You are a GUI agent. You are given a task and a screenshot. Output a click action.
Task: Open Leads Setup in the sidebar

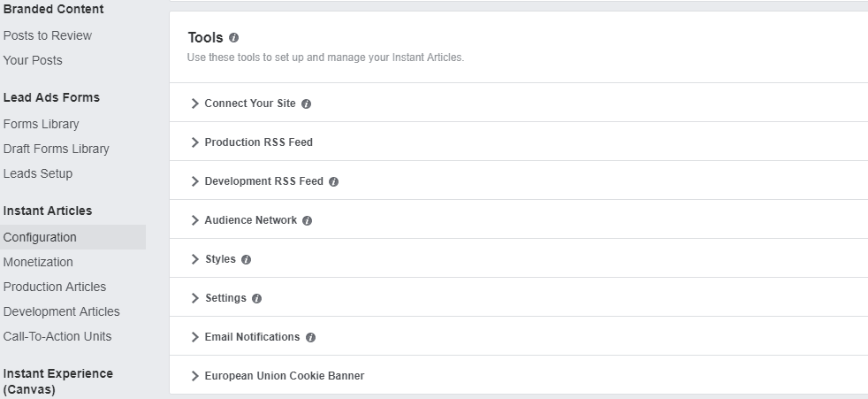point(38,173)
